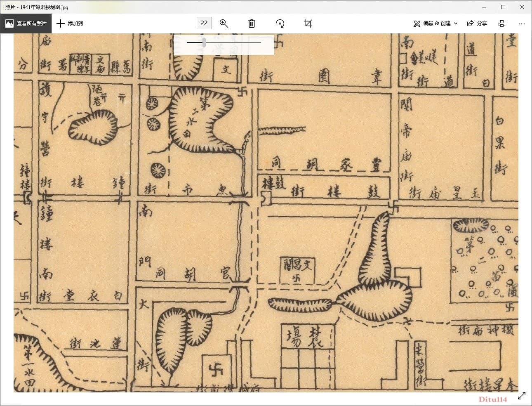Viewport: 532px width, 406px height.
Task: Click the chevron next to 编辑 & 创建
Action: tap(456, 24)
